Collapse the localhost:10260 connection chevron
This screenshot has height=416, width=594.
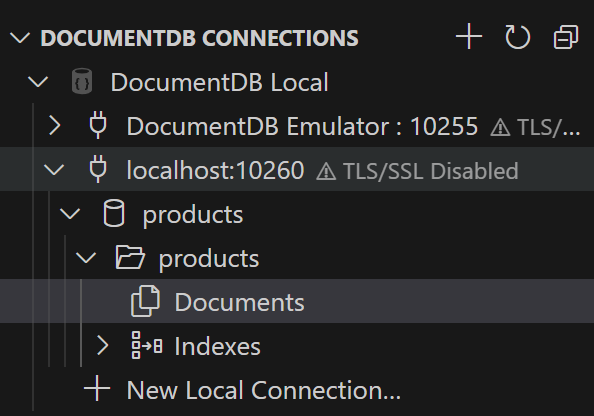[54, 169]
